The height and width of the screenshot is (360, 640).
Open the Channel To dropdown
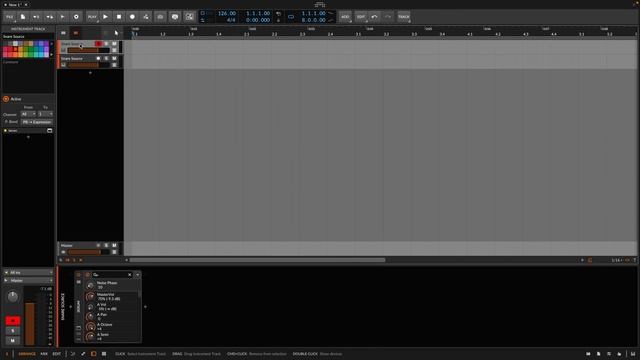[x=45, y=114]
